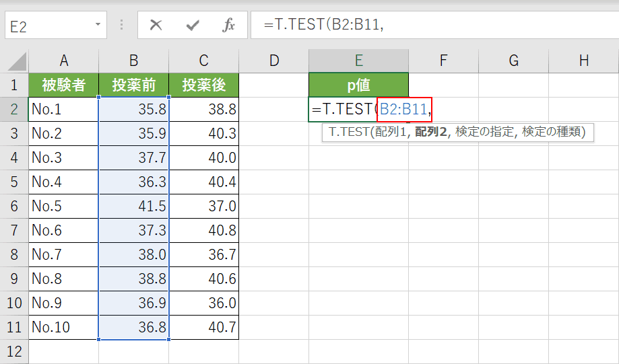Select row 2 header
The height and width of the screenshot is (364, 619).
14,109
